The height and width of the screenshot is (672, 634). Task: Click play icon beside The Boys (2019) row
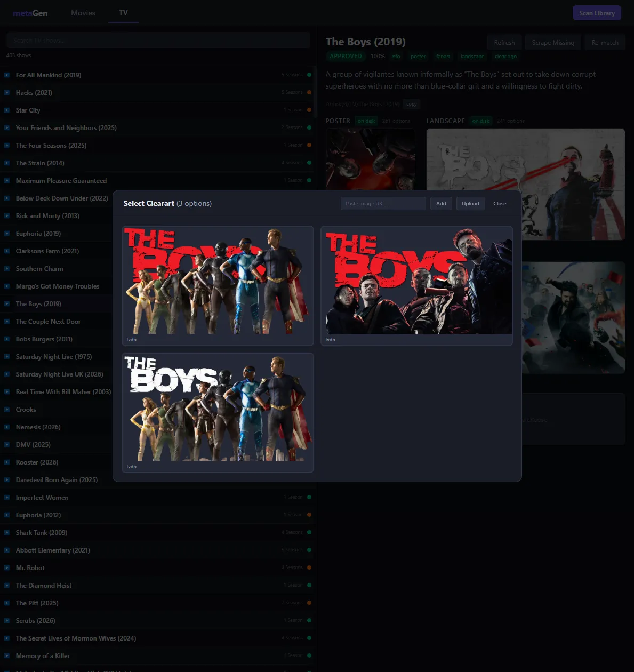(x=7, y=304)
